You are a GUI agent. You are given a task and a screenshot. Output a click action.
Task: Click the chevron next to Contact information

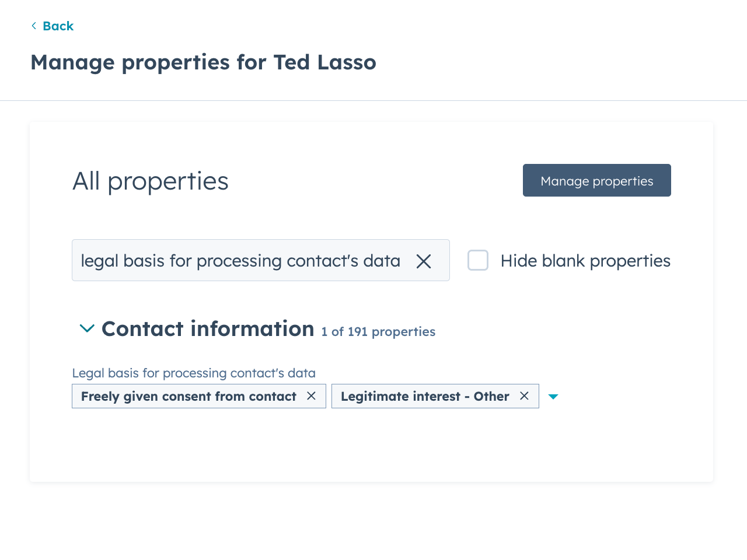click(86, 328)
